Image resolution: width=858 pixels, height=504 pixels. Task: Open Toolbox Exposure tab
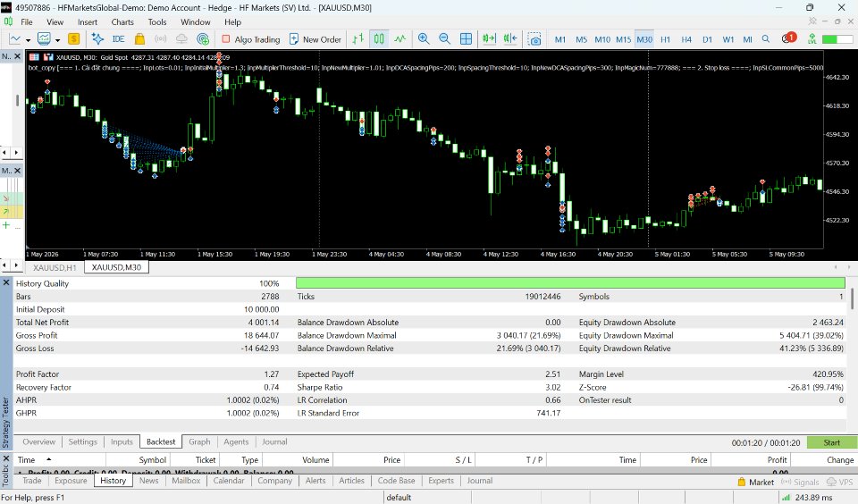[x=71, y=481]
